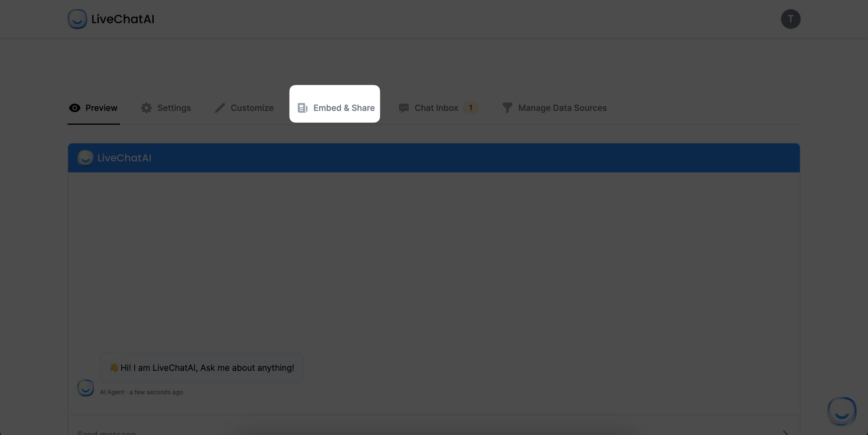Click the 'AI Agent · a few seconds ago' timestamp
Image resolution: width=868 pixels, height=435 pixels.
click(141, 392)
